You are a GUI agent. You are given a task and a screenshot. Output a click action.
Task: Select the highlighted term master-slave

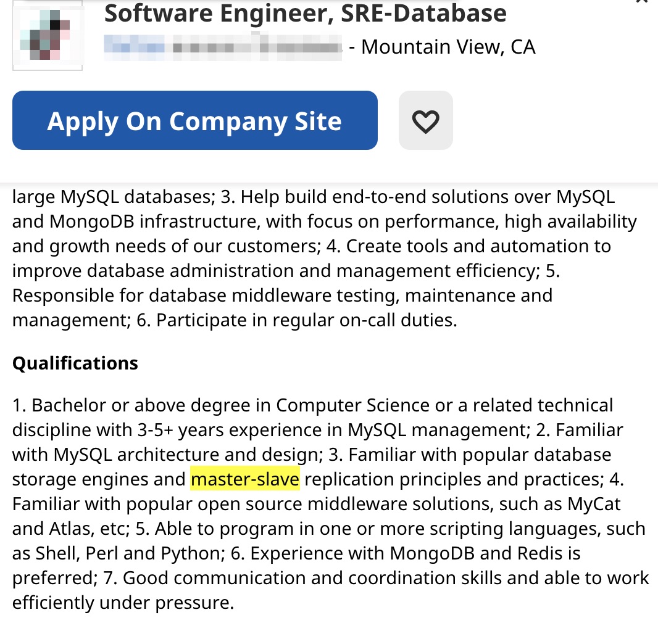[245, 479]
